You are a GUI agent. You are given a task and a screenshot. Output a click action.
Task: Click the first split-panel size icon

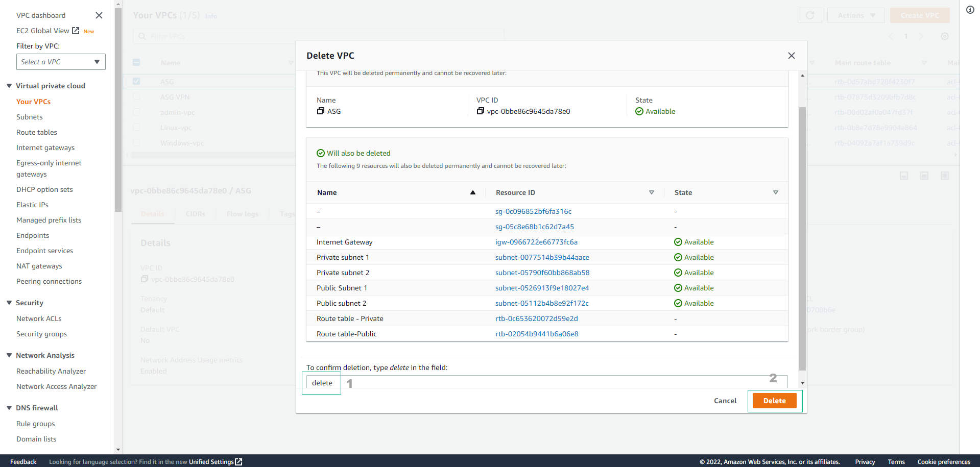coord(904,176)
